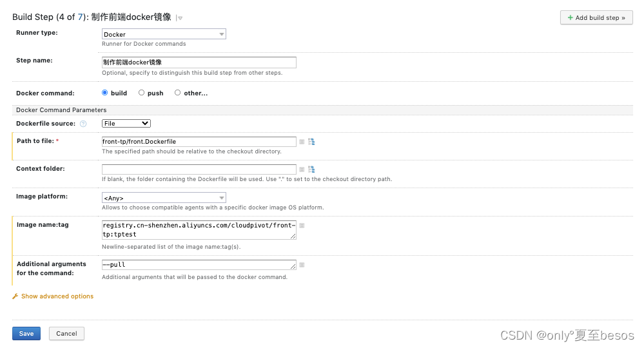Open the Runner type dropdown showing Docker
The height and width of the screenshot is (348, 644).
coord(164,34)
